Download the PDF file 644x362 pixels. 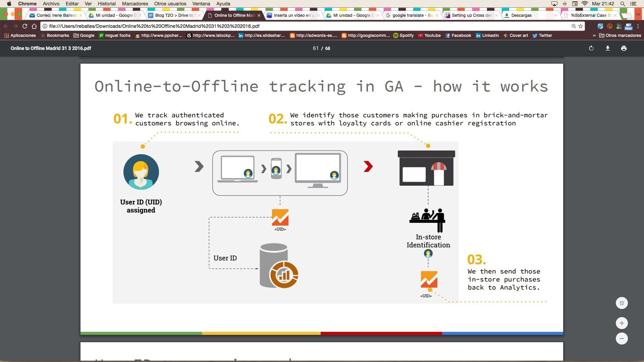(x=607, y=48)
